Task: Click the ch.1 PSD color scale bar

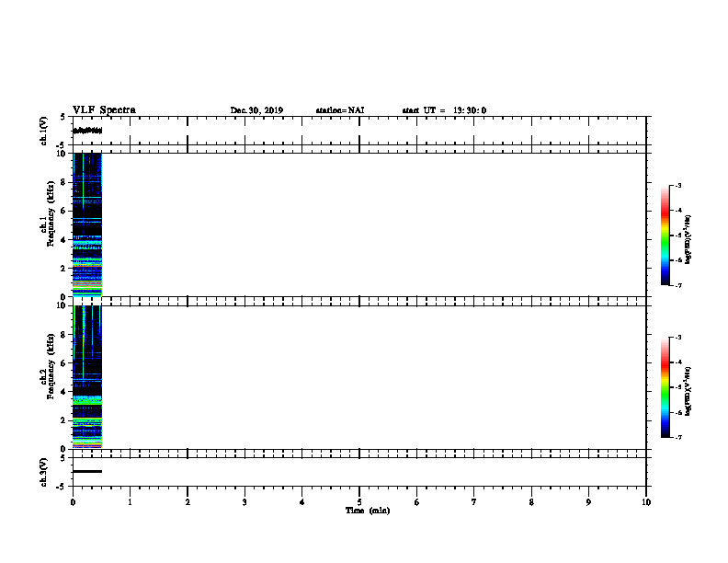Action: [x=665, y=236]
